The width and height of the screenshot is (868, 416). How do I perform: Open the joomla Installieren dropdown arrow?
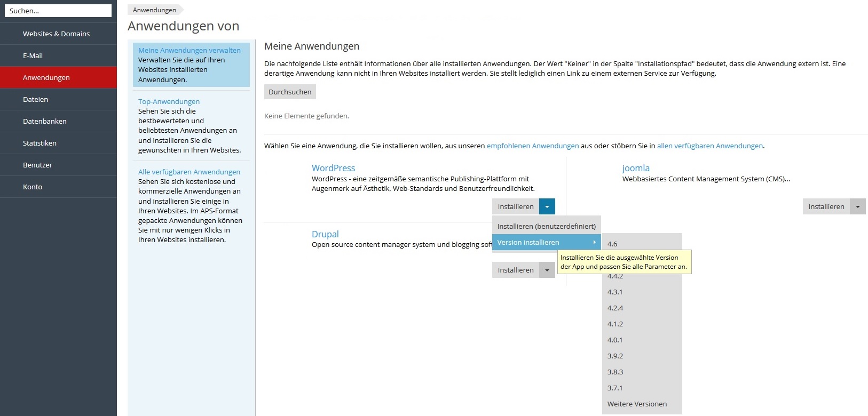[858, 206]
